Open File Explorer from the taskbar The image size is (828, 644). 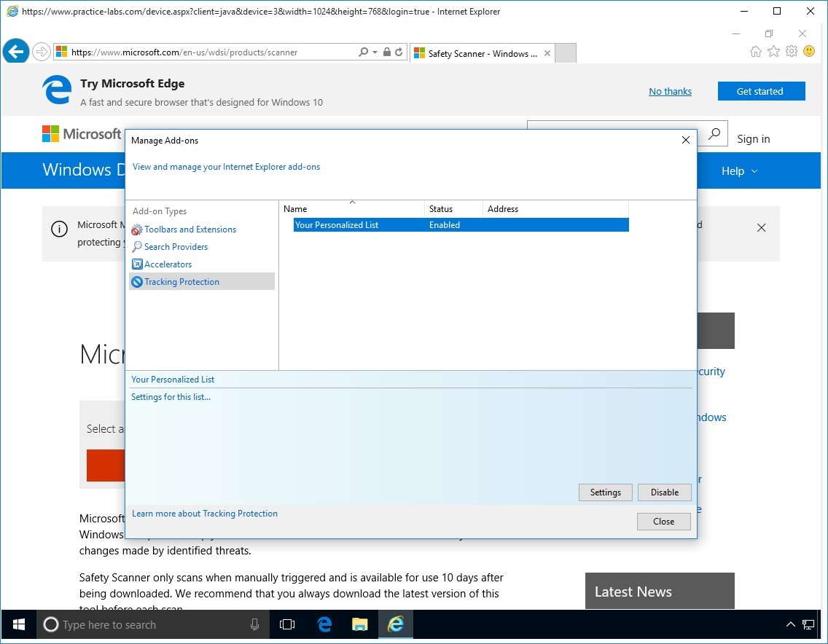click(359, 624)
